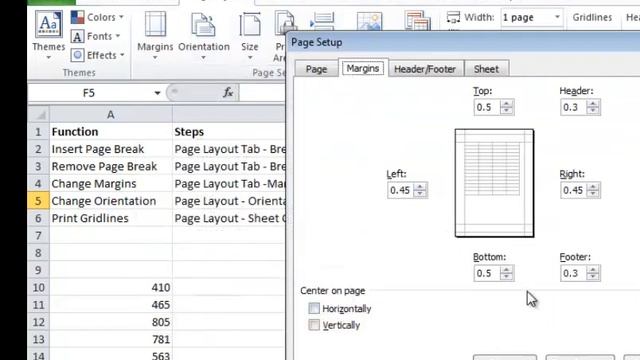Select row 5 header
The height and width of the screenshot is (360, 640).
(38, 201)
